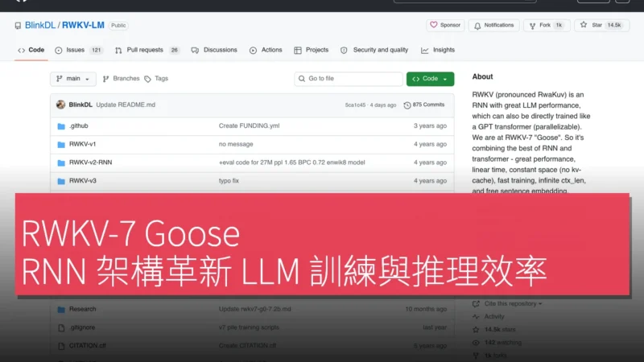The width and height of the screenshot is (644, 362).
Task: Open the Projects tab
Action: pyautogui.click(x=312, y=50)
